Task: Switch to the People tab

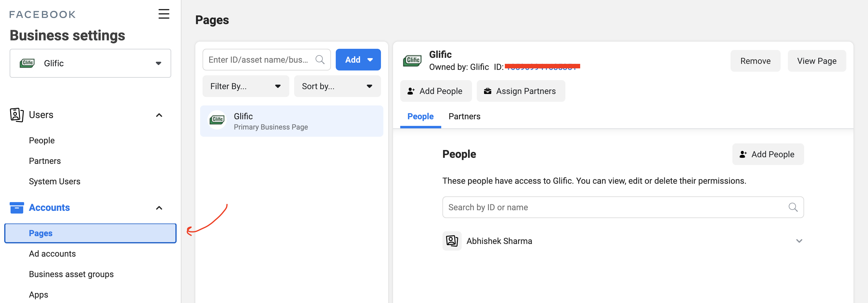Action: [420, 117]
